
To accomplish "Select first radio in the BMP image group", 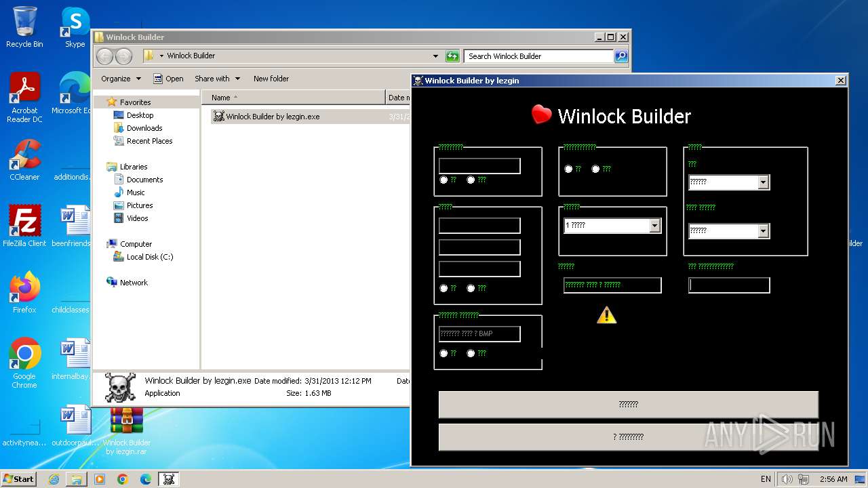I will pyautogui.click(x=443, y=353).
